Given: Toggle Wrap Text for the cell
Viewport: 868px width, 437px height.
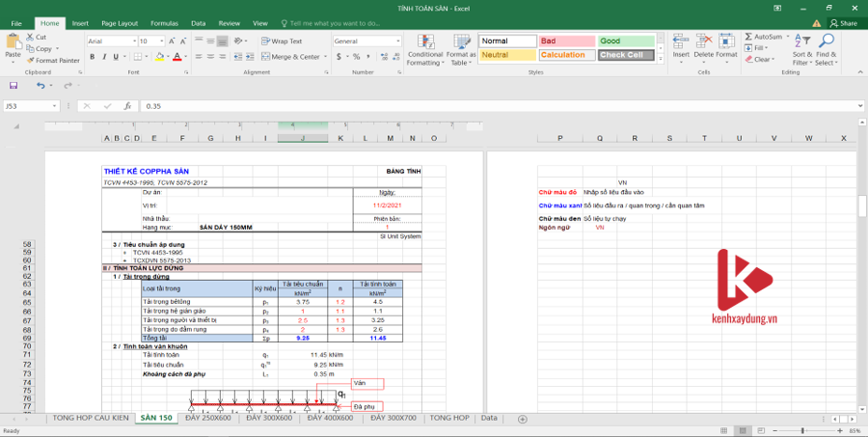Looking at the screenshot, I should coord(282,41).
